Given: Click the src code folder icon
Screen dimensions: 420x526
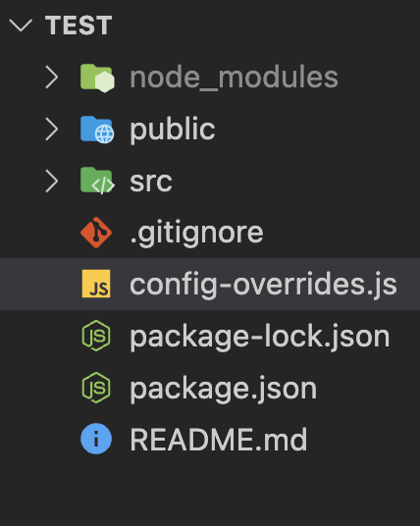Looking at the screenshot, I should point(97,182).
